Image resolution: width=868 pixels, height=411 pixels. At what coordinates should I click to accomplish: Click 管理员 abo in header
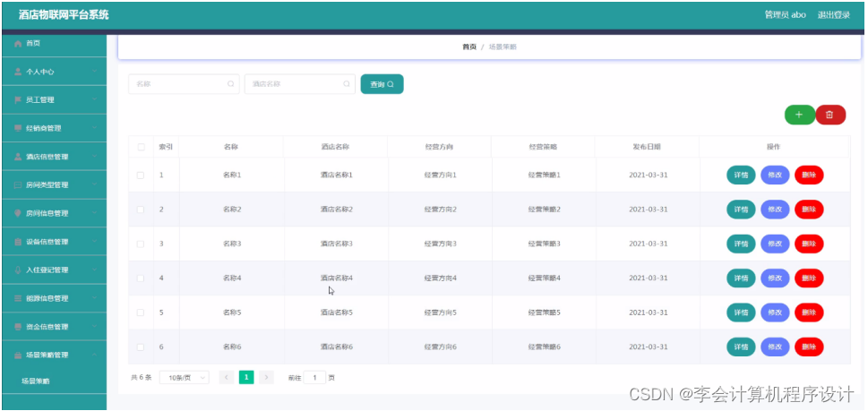click(x=785, y=15)
